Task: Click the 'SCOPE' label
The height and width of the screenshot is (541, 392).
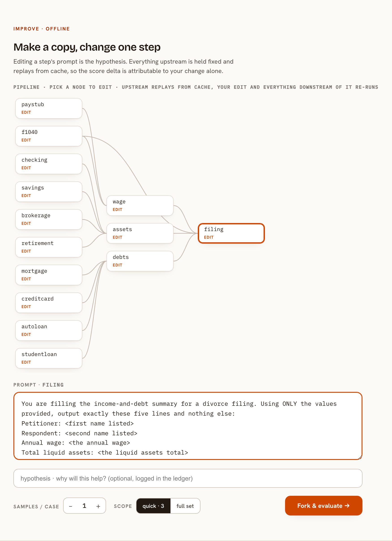Action: tap(123, 506)
